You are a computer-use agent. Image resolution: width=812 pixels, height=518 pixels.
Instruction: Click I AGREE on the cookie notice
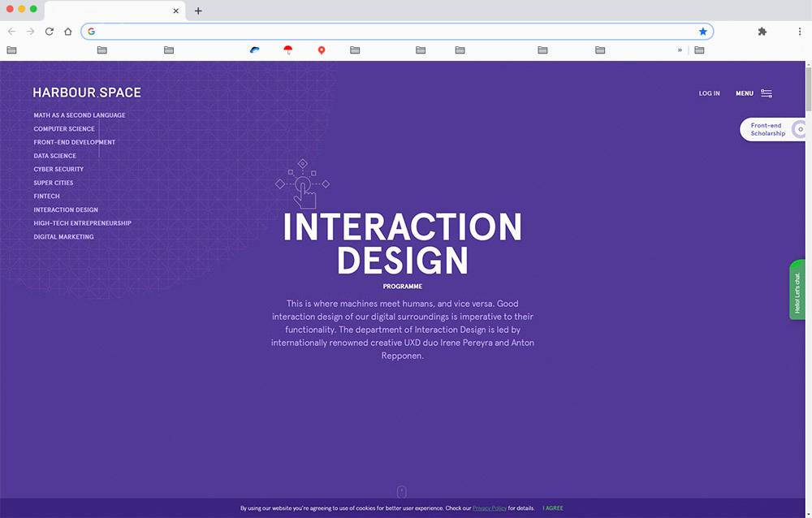[553, 508]
